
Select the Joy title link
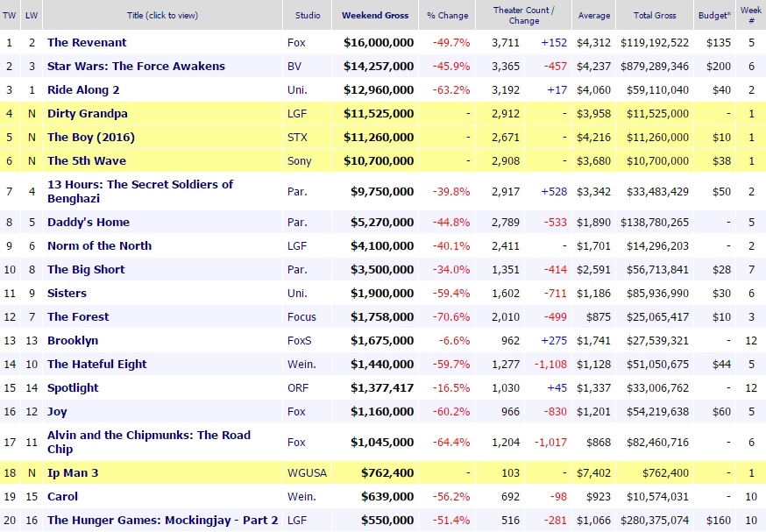click(x=57, y=412)
